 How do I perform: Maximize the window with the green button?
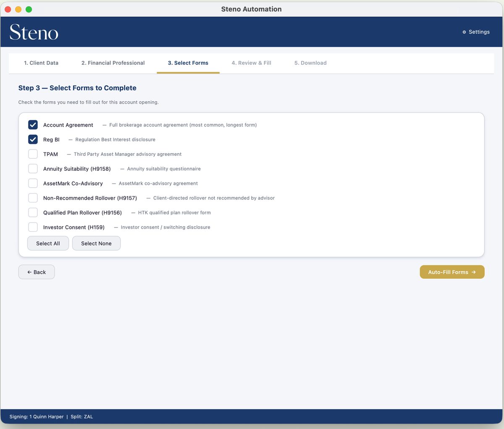pyautogui.click(x=29, y=9)
